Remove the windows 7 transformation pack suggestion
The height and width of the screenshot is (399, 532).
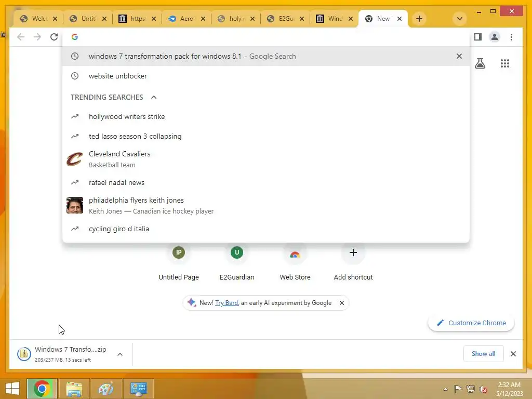459,56
